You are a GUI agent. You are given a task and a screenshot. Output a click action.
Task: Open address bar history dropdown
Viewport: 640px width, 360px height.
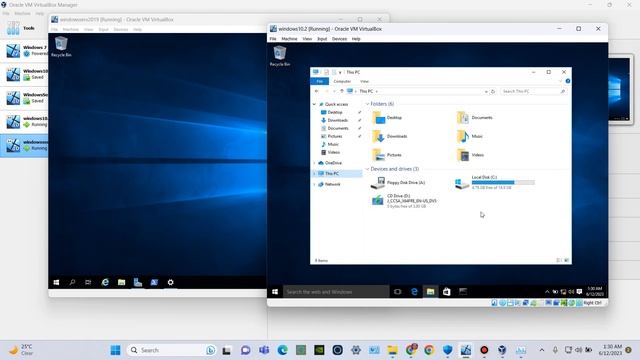coord(486,91)
